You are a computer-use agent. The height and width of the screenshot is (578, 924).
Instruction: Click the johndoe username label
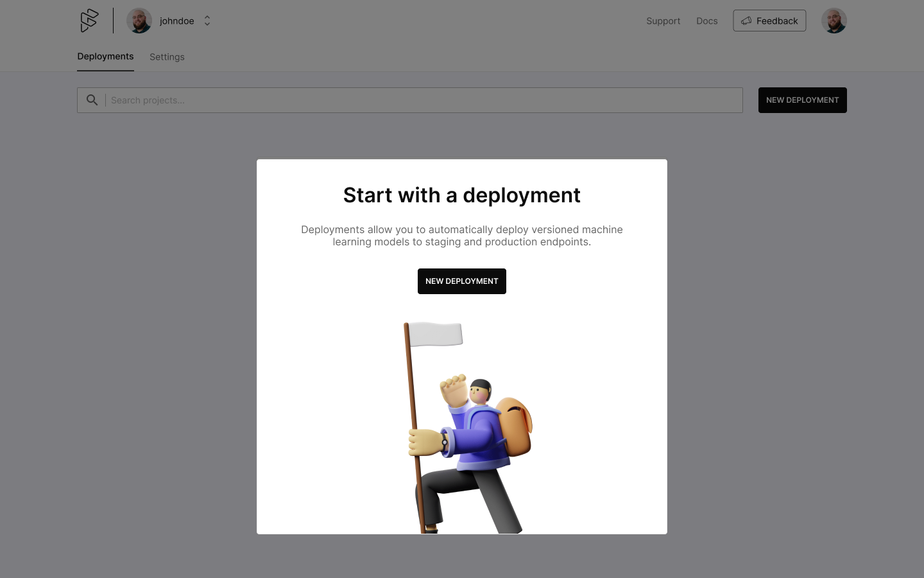pos(176,21)
